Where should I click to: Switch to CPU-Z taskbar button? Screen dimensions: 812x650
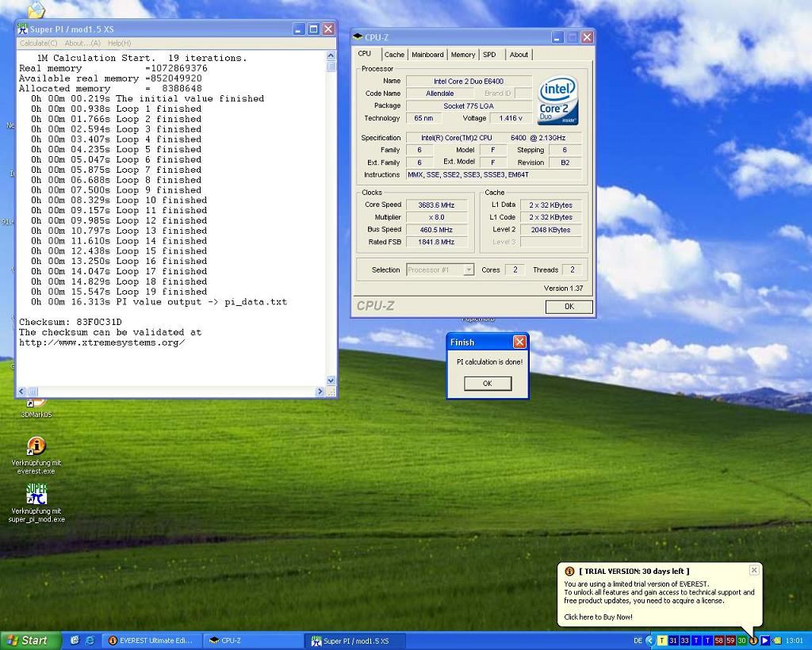[254, 640]
